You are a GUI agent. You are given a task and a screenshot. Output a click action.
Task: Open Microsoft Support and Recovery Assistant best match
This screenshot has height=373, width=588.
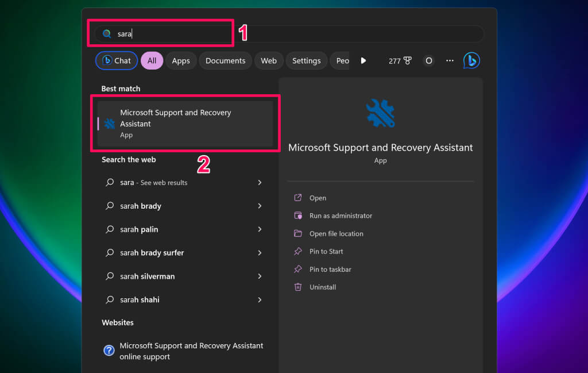[185, 124]
